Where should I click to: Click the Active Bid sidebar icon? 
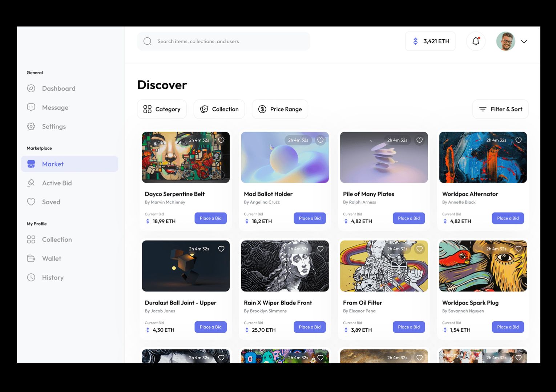[31, 183]
